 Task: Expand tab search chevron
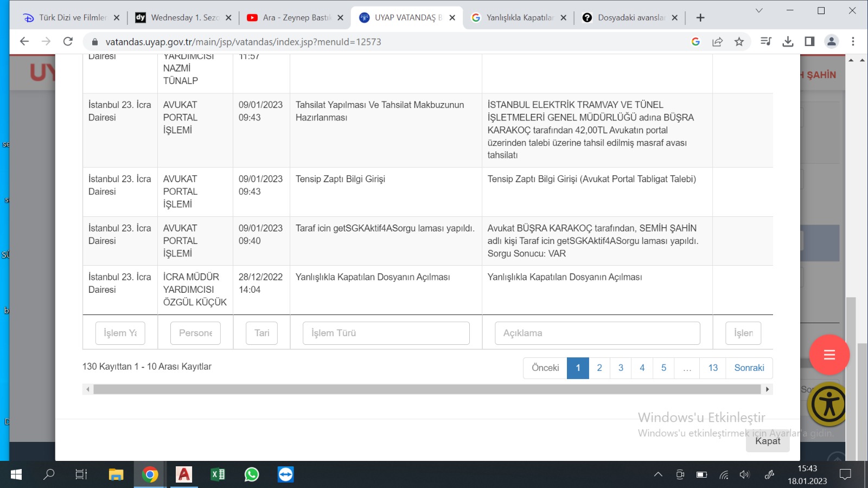coord(759,11)
